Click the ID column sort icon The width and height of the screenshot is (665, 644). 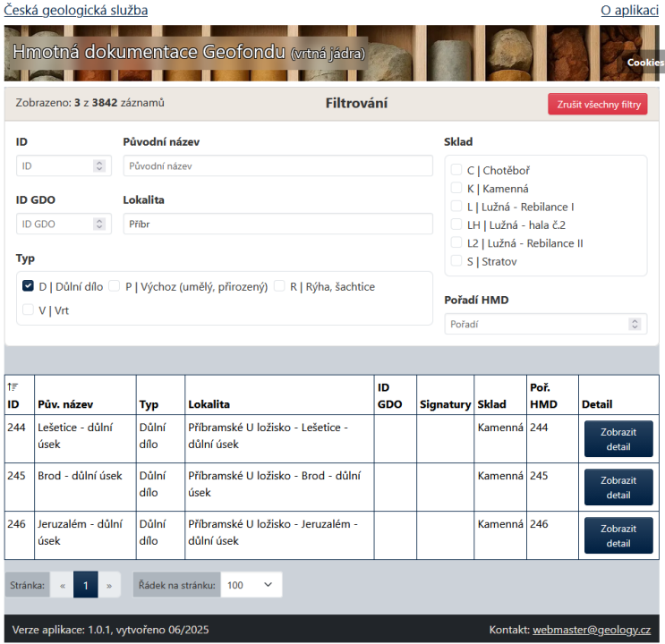coord(12,386)
